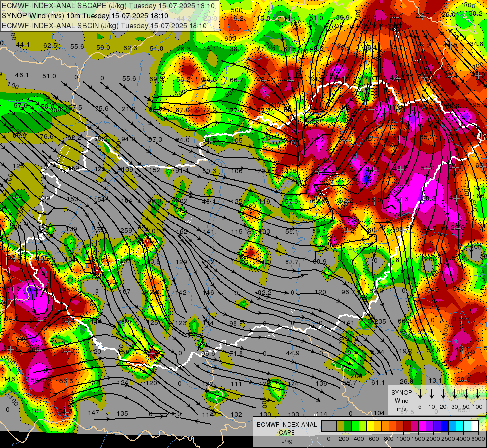The image size is (487, 448).
Task: Click the map value 59.0
Action: (103, 48)
